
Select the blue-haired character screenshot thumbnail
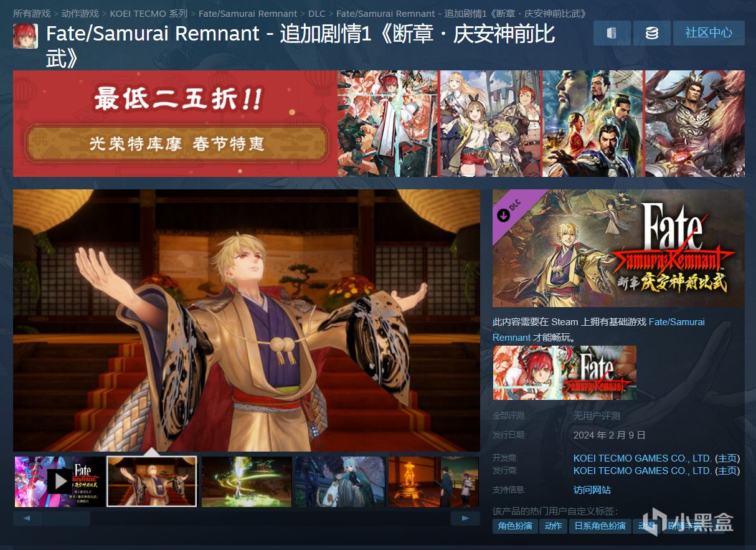click(x=340, y=481)
